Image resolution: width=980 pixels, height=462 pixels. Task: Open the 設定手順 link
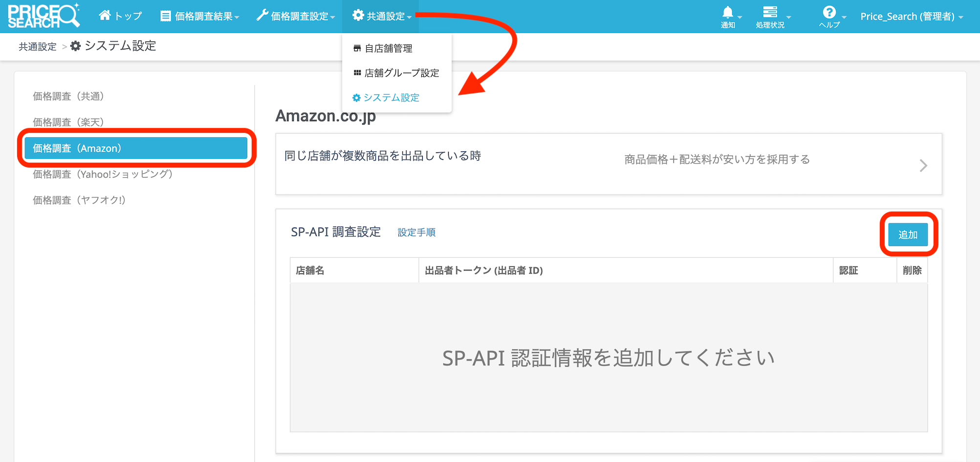416,232
